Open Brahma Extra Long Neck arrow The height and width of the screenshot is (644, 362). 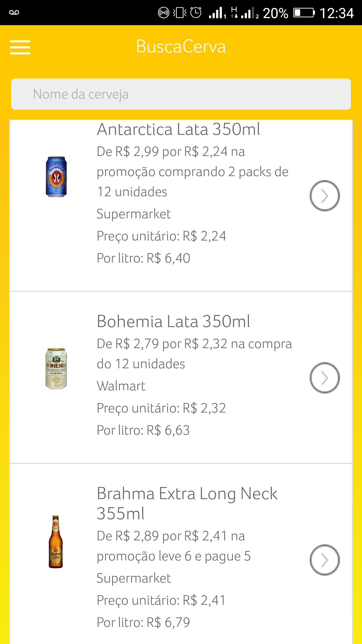click(325, 560)
